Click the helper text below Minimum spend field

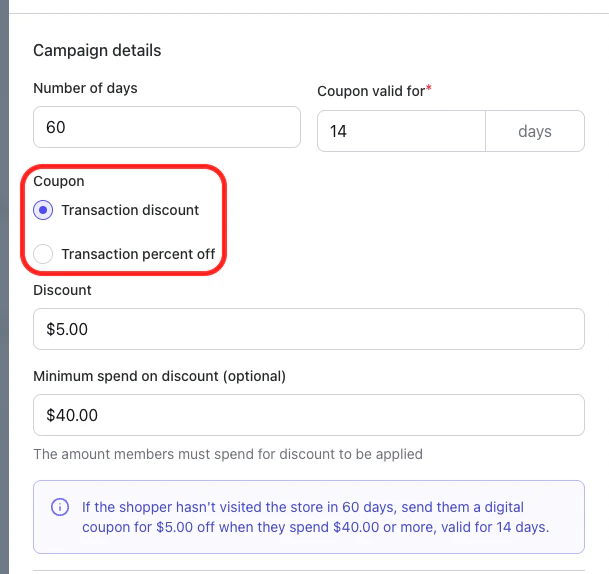[228, 454]
